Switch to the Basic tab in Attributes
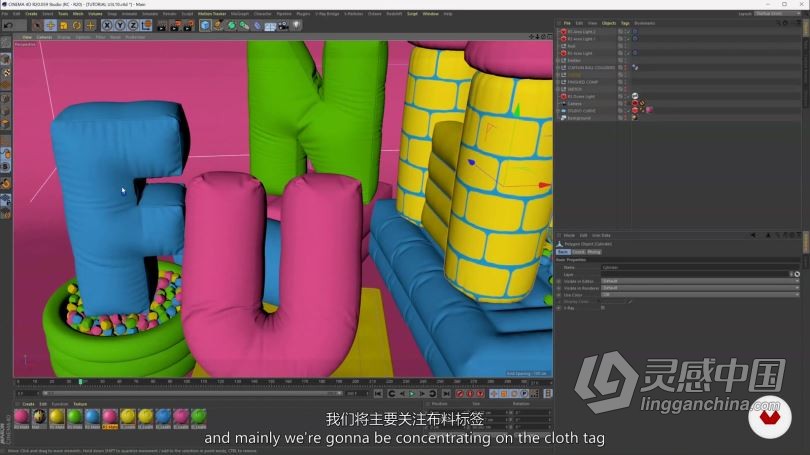 pyautogui.click(x=563, y=252)
